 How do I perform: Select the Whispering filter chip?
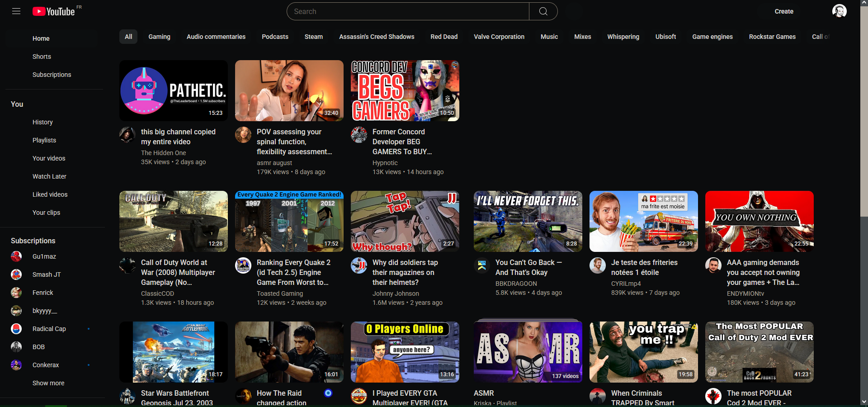pos(623,37)
